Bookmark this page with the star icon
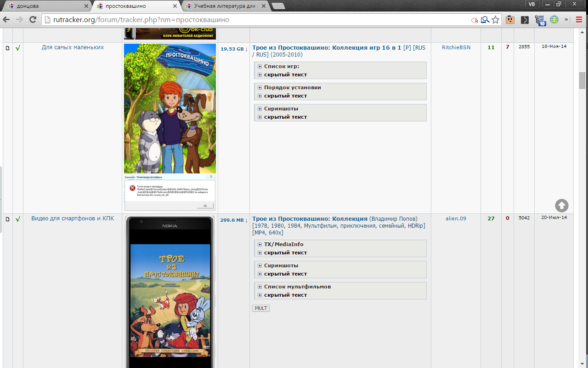The width and height of the screenshot is (588, 368). (495, 20)
